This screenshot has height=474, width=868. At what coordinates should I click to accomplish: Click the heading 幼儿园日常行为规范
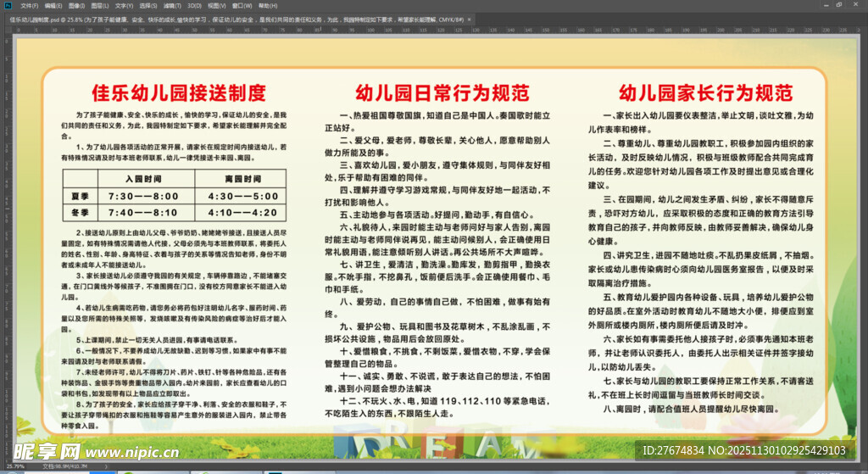pyautogui.click(x=442, y=93)
